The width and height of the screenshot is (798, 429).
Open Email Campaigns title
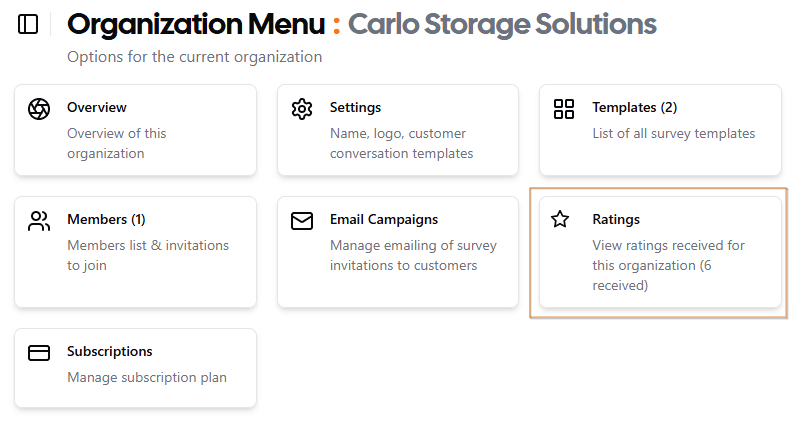(x=384, y=219)
